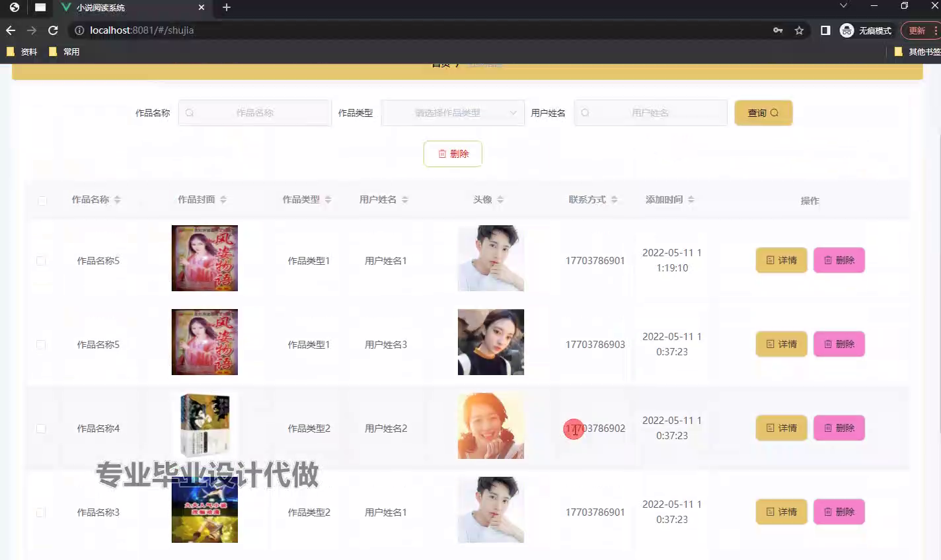Sort by 添加时间 column arrows
The image size is (941, 560).
tap(691, 199)
